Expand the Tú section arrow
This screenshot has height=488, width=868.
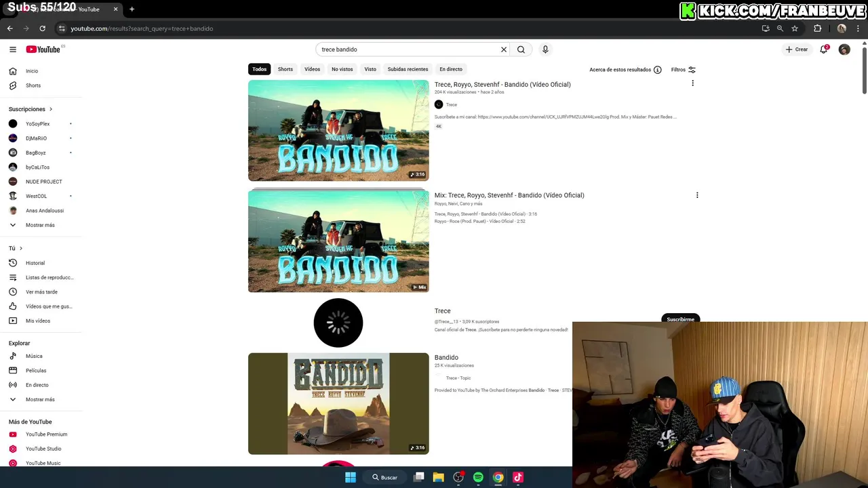(21, 249)
